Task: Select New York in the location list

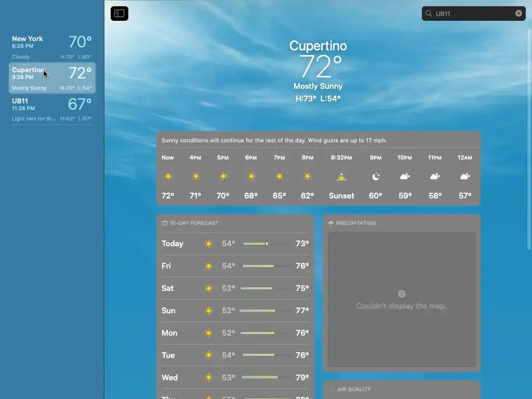Action: tap(52, 47)
